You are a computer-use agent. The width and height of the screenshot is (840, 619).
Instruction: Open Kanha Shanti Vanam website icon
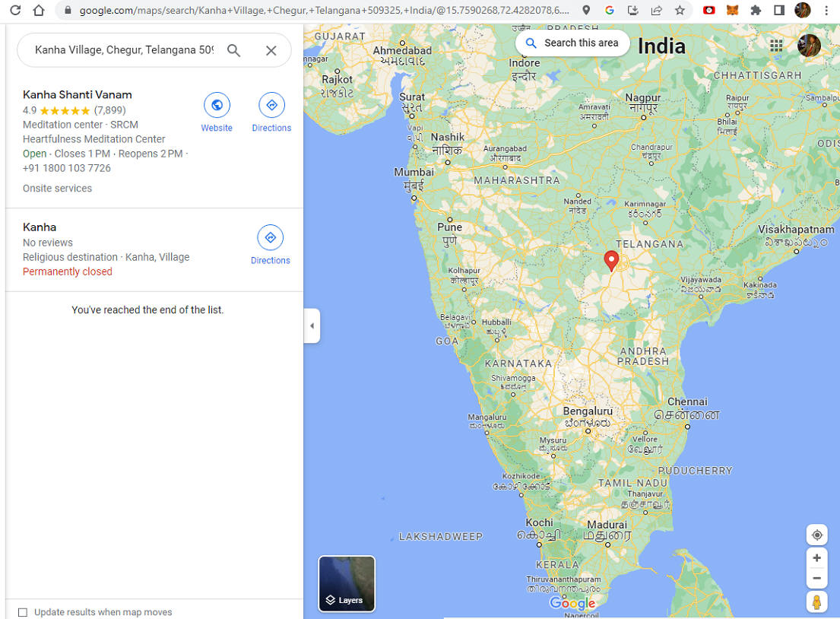pos(217,105)
